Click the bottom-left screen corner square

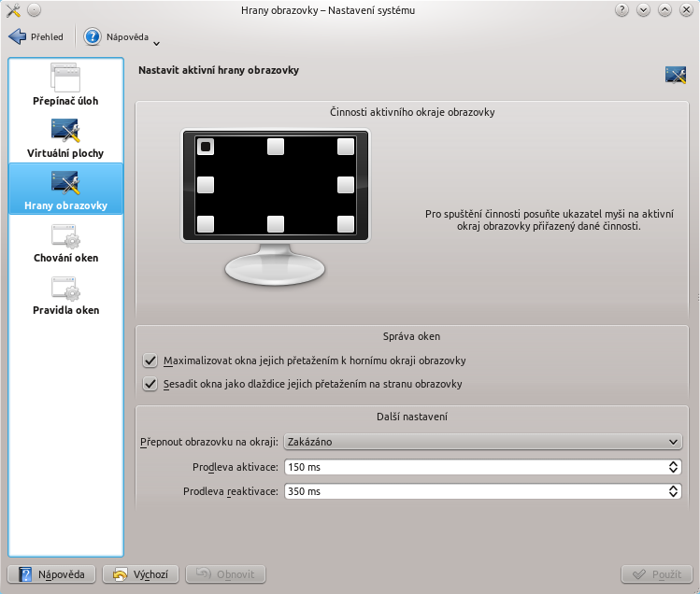coord(206,224)
